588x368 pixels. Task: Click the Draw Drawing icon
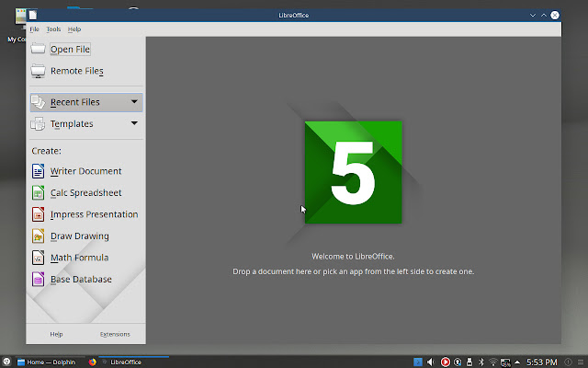click(x=38, y=236)
